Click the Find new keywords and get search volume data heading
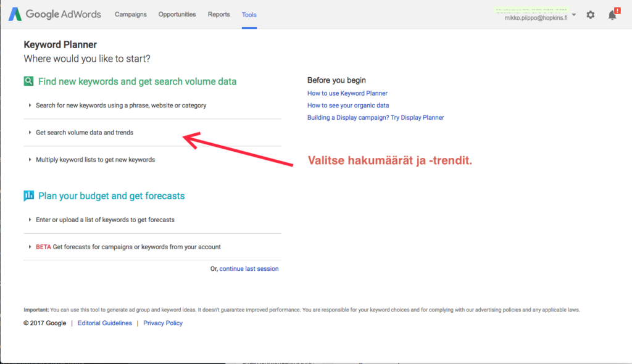This screenshot has width=632, height=364. click(138, 81)
